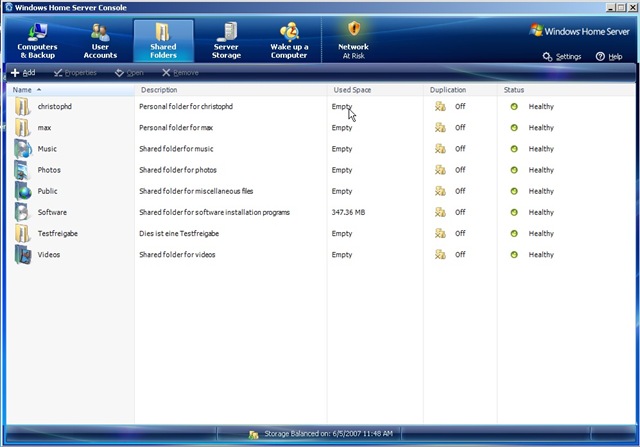Close the Windows Home Server Console window
The height and width of the screenshot is (447, 640).
(x=631, y=7)
